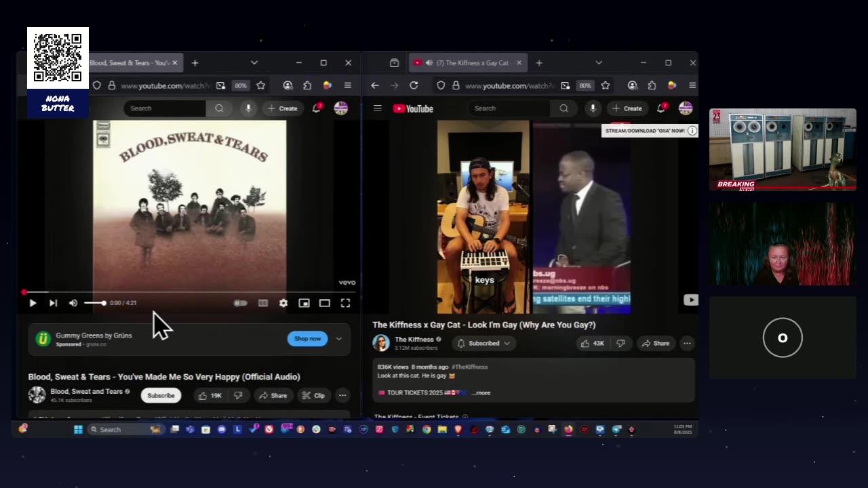
Task: Seek on the left video's progress bar
Action: (x=189, y=292)
